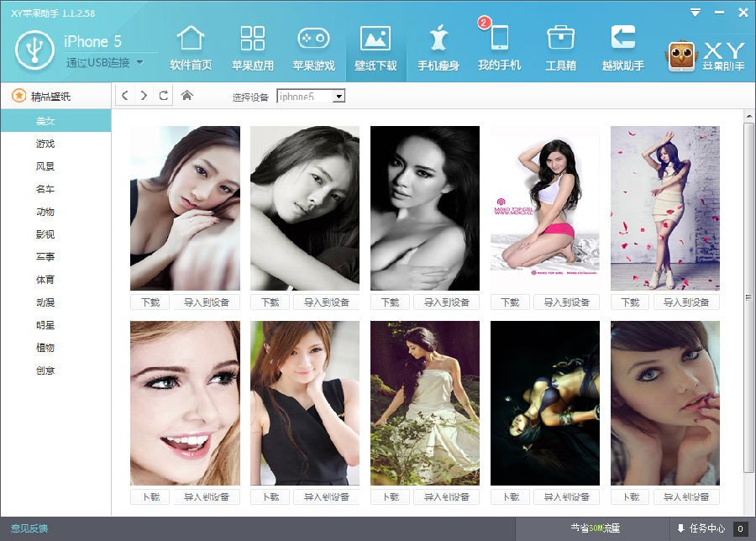Open the 工具箱 toolbox

560,48
